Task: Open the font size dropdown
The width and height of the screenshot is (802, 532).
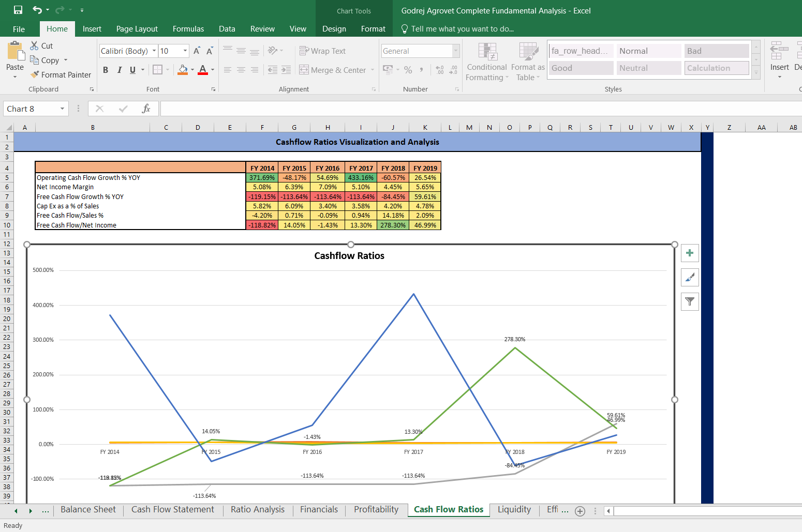Action: pyautogui.click(x=185, y=51)
